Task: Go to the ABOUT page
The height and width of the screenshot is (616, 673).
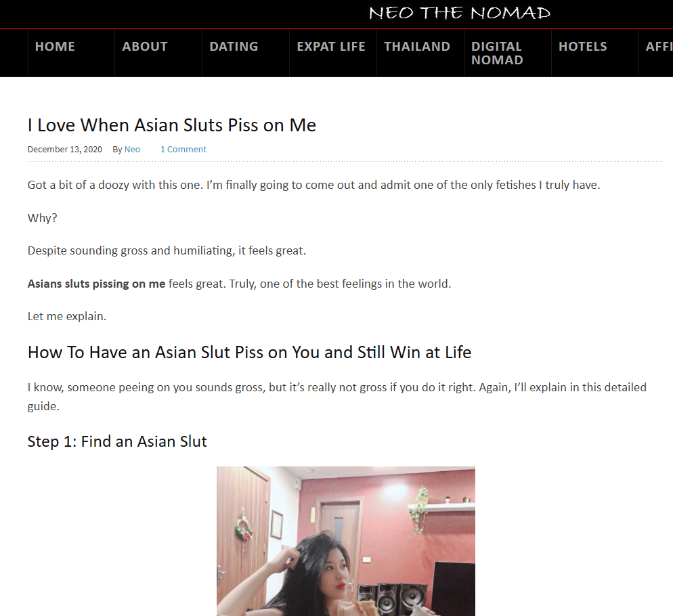Action: tap(145, 46)
